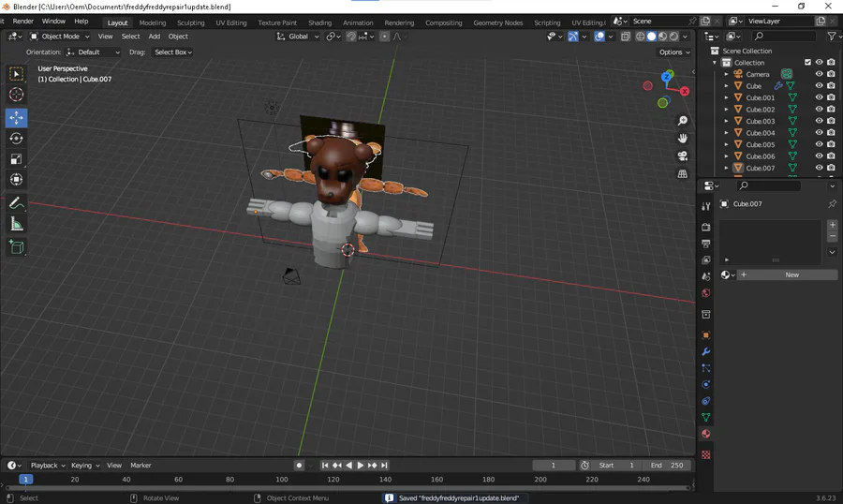Switch to rendered viewport shading

point(673,37)
